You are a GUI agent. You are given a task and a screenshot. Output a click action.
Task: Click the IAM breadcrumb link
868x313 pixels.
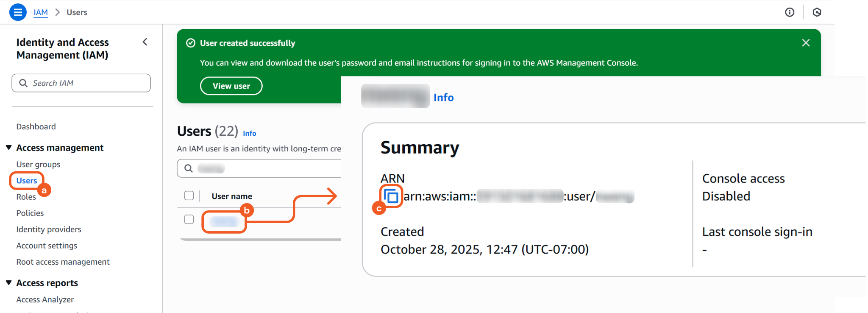click(x=41, y=12)
